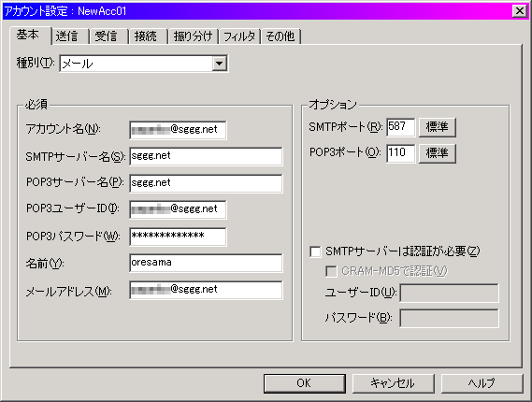The image size is (532, 402).
Task: Cancel with the キャンセル button
Action: [x=393, y=383]
